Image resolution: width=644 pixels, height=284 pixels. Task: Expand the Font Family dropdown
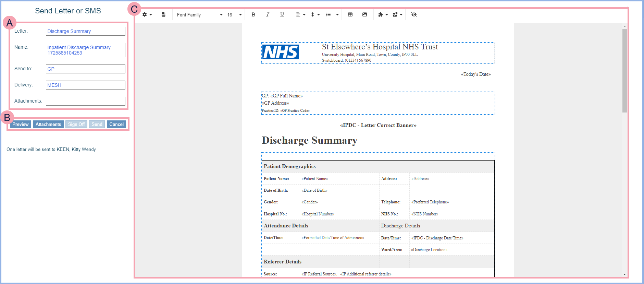point(199,15)
